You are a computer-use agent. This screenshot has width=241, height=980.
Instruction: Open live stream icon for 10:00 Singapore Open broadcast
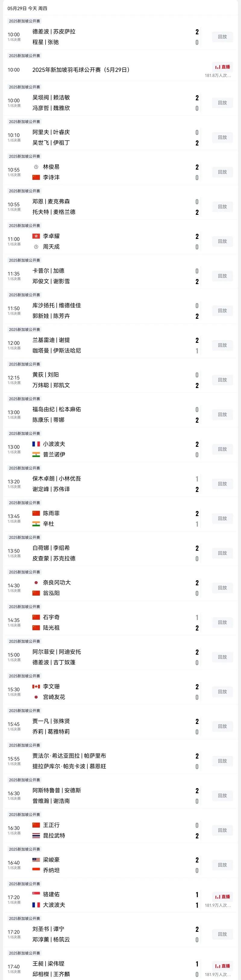click(x=222, y=67)
